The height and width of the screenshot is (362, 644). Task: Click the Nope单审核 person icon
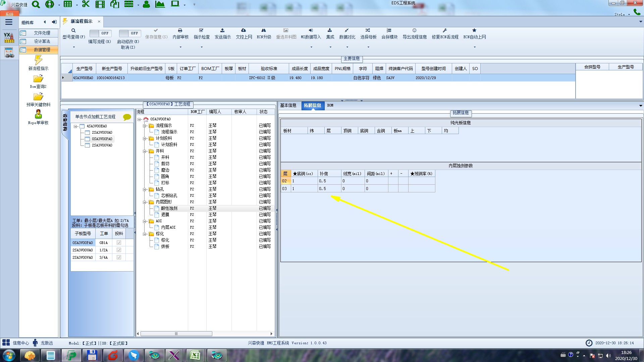(x=38, y=114)
